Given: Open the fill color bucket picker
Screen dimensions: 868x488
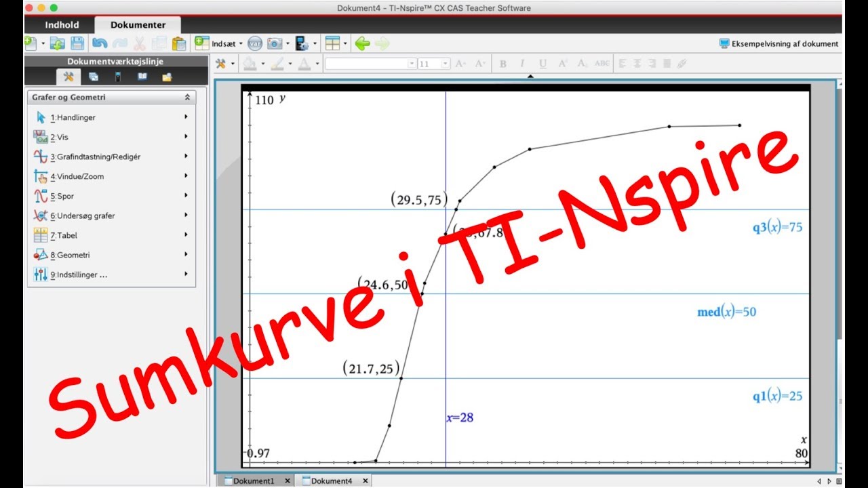Looking at the screenshot, I should pos(250,63).
